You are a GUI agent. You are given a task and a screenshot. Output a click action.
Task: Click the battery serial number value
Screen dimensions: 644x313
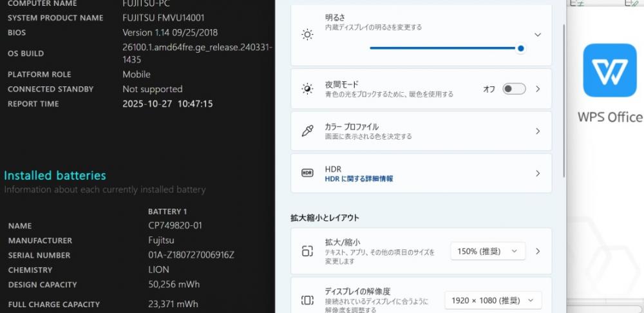point(191,255)
